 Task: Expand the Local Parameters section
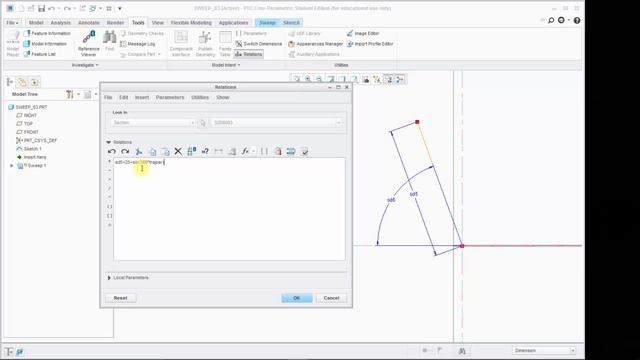point(109,278)
